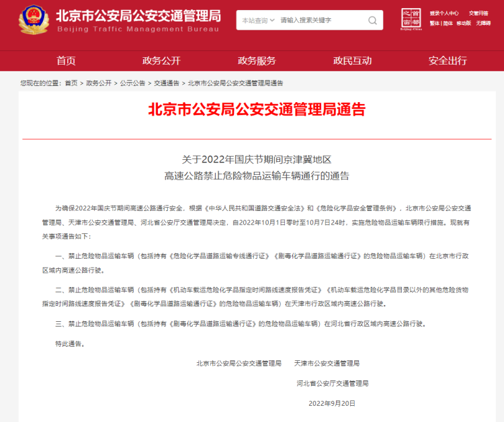Click the search magnifier icon
This screenshot has width=504, height=422.
[372, 20]
